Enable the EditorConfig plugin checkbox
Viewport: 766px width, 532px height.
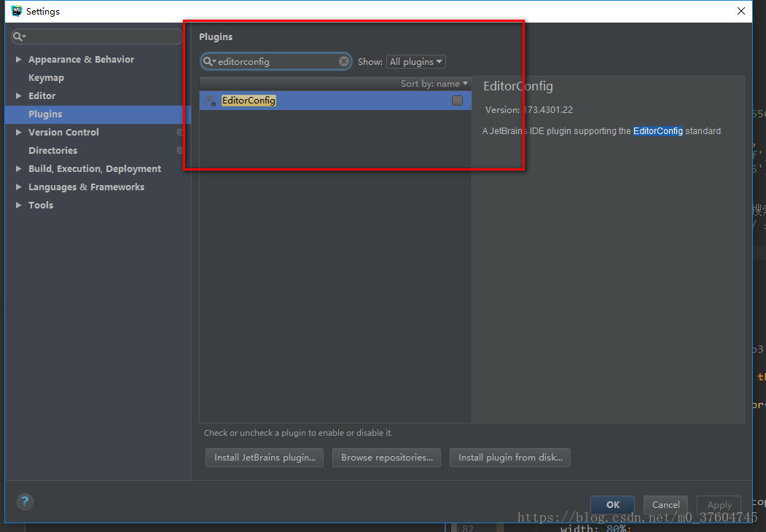(x=457, y=101)
